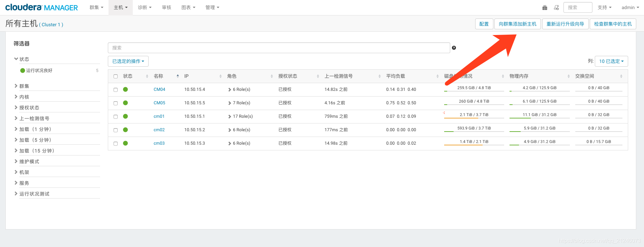Click green health status icon for CM05

[125, 103]
